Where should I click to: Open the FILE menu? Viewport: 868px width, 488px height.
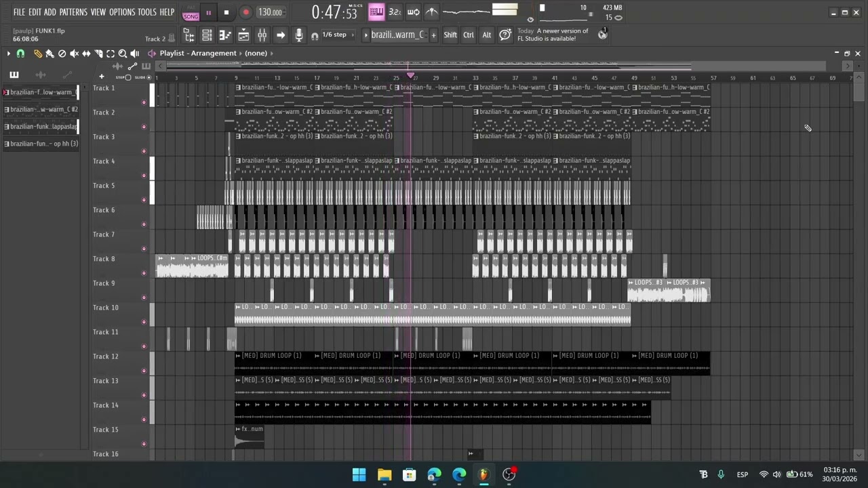tap(19, 12)
